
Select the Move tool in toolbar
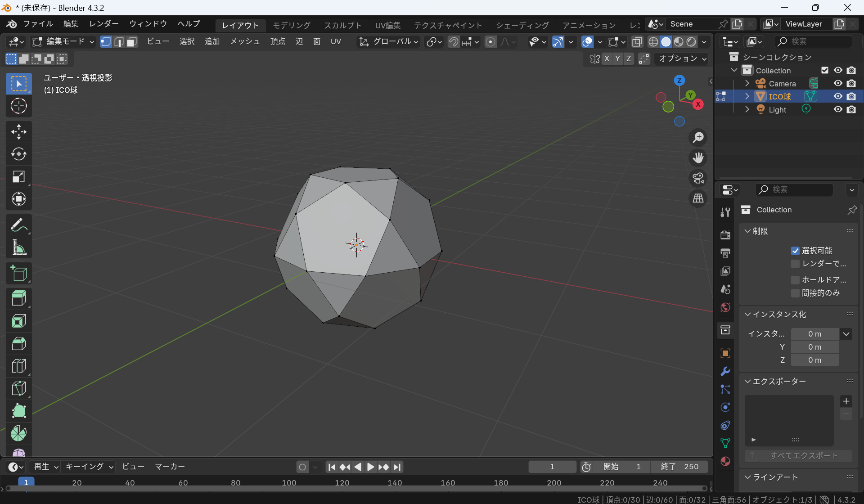(x=18, y=132)
